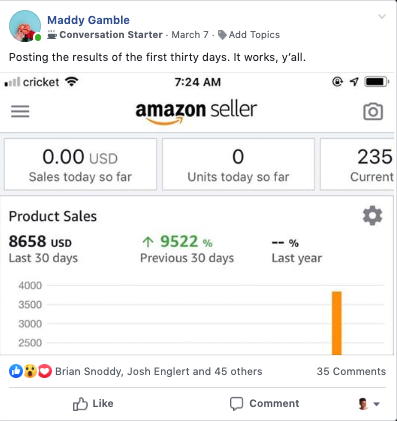Open Maddy Gamble's profile link
Viewport: 397px width, 421px height.
pos(88,20)
